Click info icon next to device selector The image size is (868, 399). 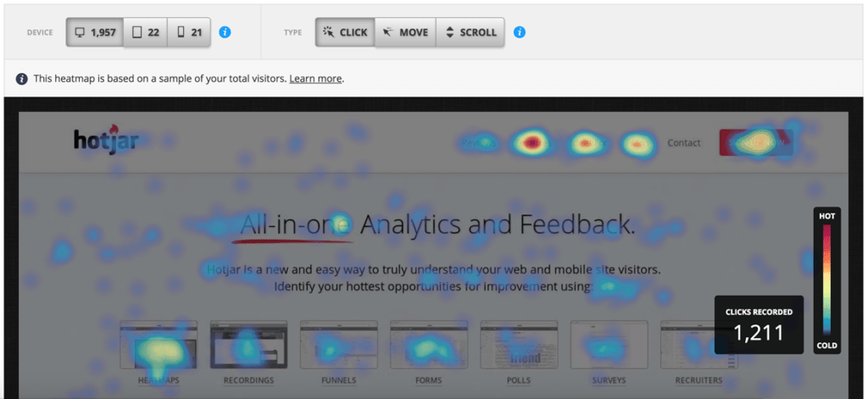click(225, 32)
